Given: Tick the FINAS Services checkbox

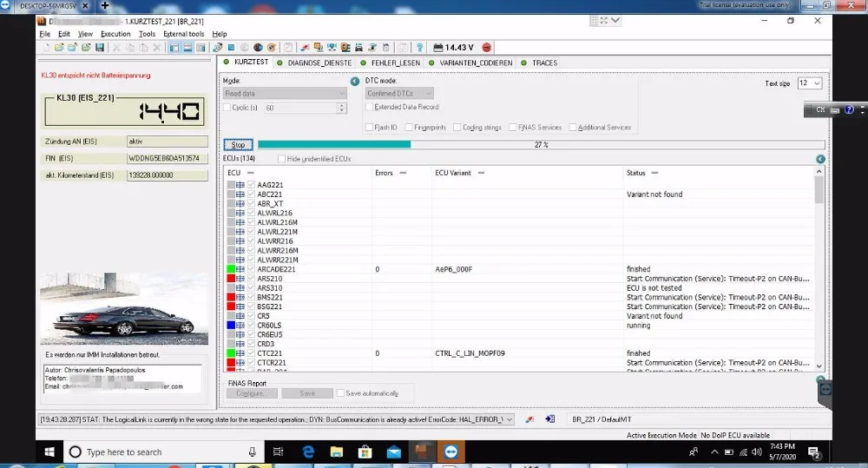Looking at the screenshot, I should 513,128.
